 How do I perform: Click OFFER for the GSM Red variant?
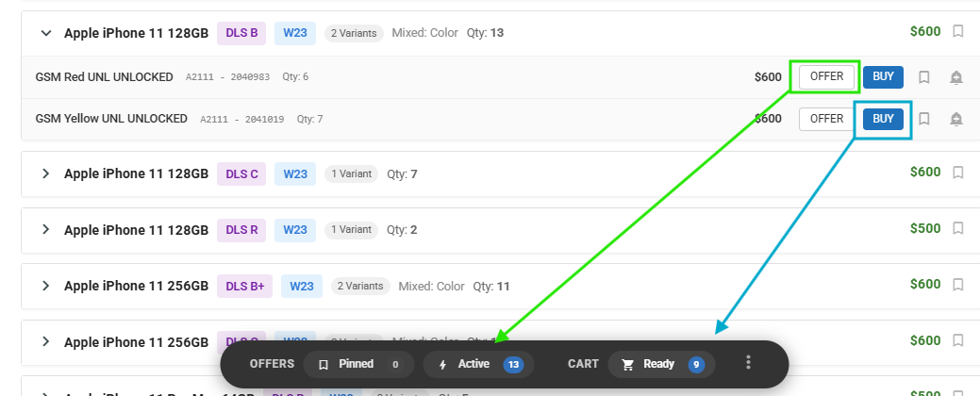coord(826,76)
